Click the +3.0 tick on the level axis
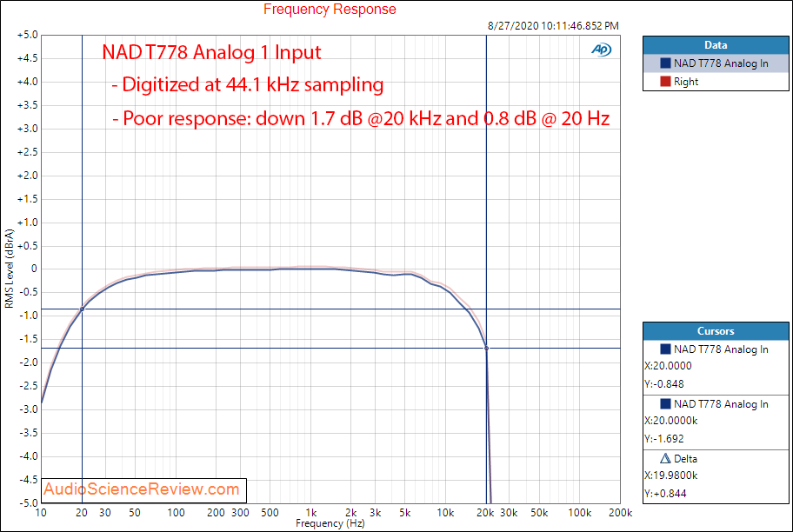 pos(28,129)
